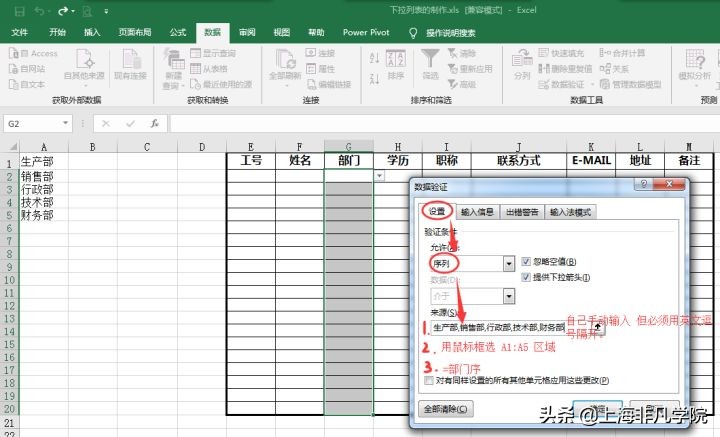Click the formula bar input
Screen dimensions: 720x437
tap(444, 123)
